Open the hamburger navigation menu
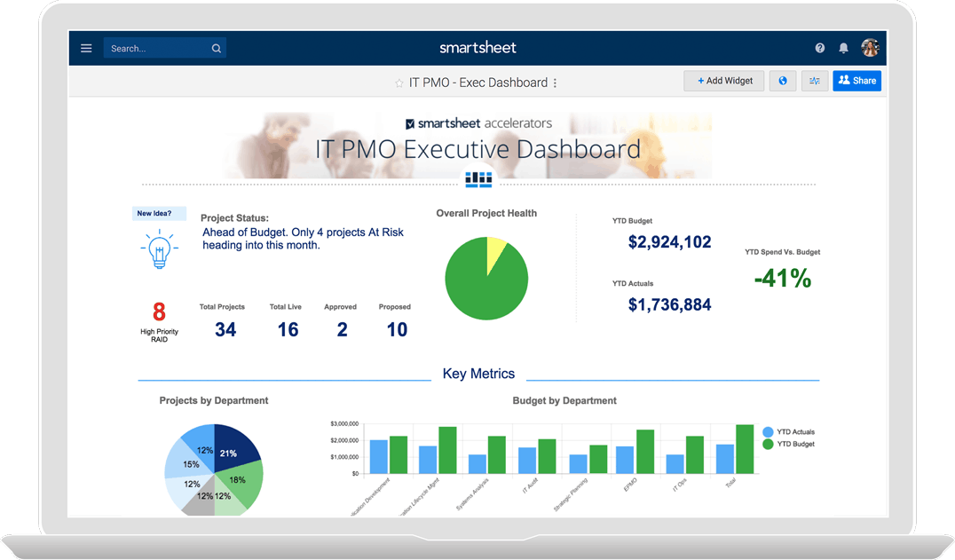The image size is (955, 560). 85,47
